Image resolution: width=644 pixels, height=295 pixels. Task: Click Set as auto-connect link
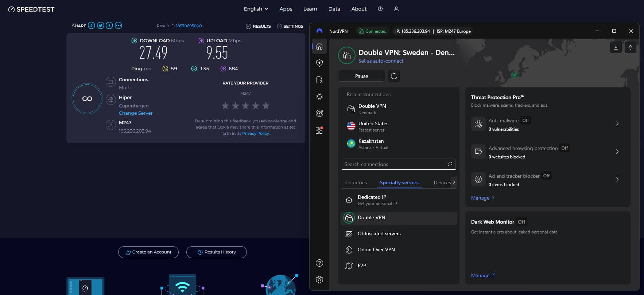point(381,61)
